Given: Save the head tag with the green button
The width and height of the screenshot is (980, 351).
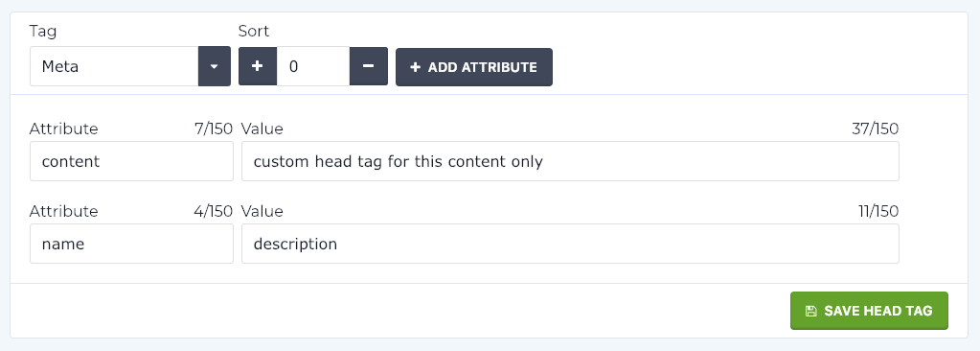Looking at the screenshot, I should click(869, 311).
